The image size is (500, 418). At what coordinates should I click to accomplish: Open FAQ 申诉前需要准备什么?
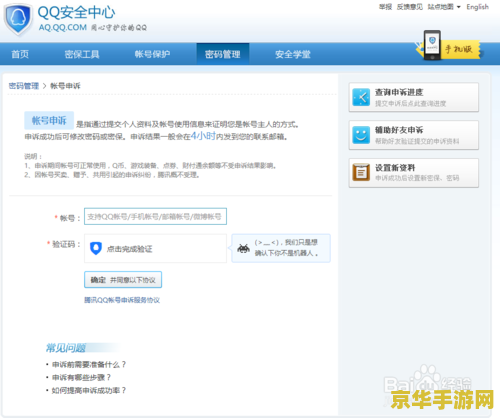[89, 365]
